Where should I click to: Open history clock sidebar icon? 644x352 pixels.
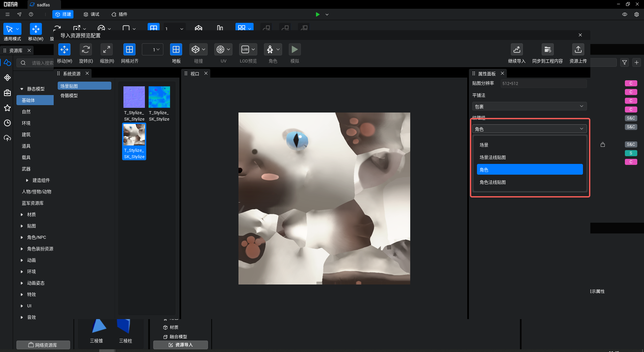7,123
